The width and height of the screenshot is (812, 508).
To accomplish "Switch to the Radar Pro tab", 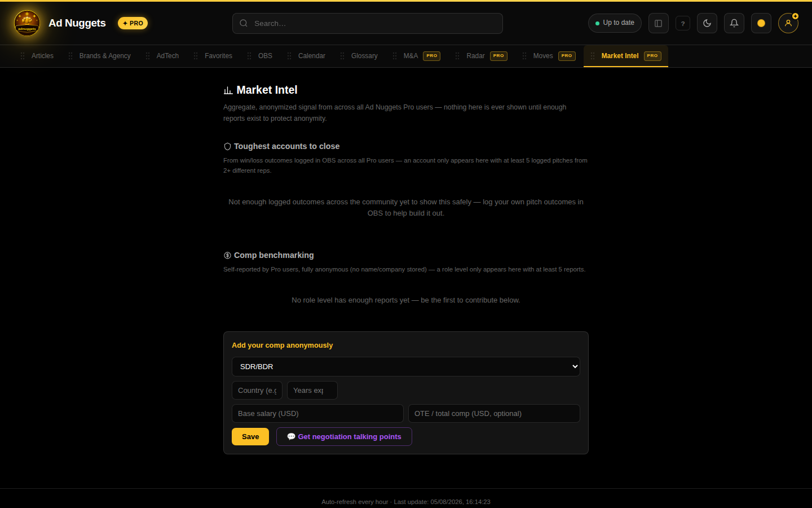I will pos(482,56).
